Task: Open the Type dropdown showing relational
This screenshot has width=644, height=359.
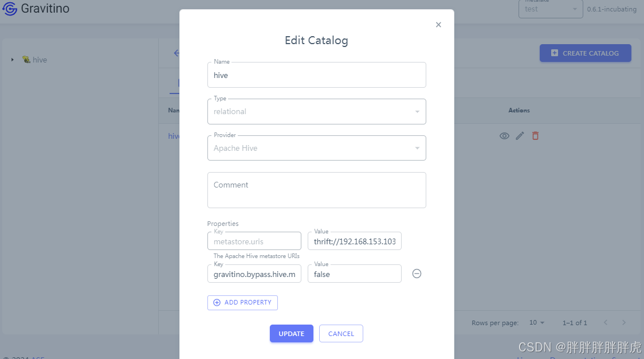Action: coord(316,111)
